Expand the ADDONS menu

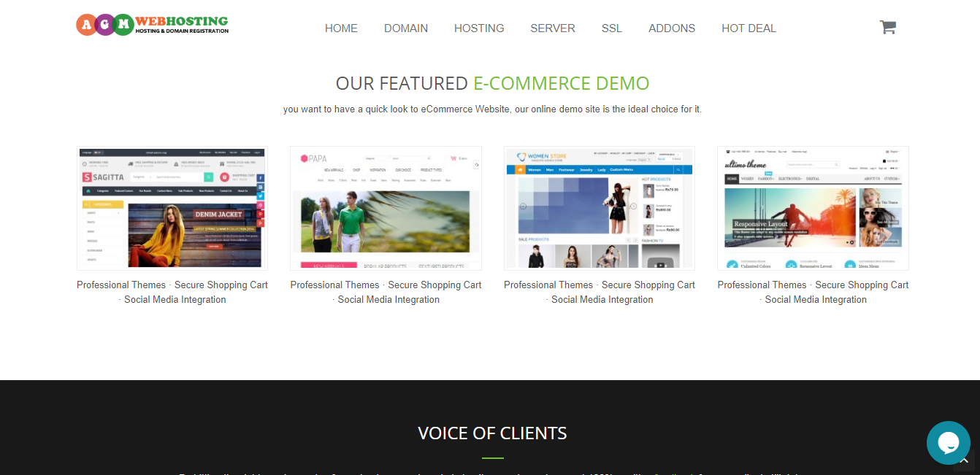672,28
